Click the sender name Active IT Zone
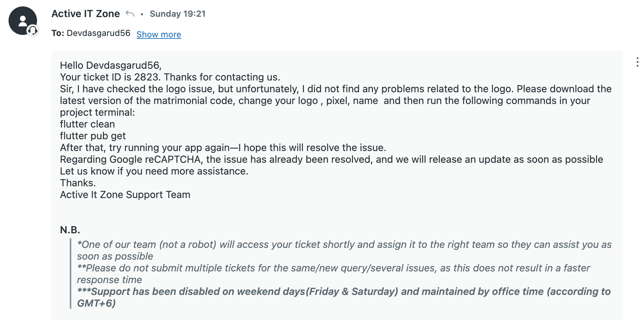 click(x=85, y=14)
